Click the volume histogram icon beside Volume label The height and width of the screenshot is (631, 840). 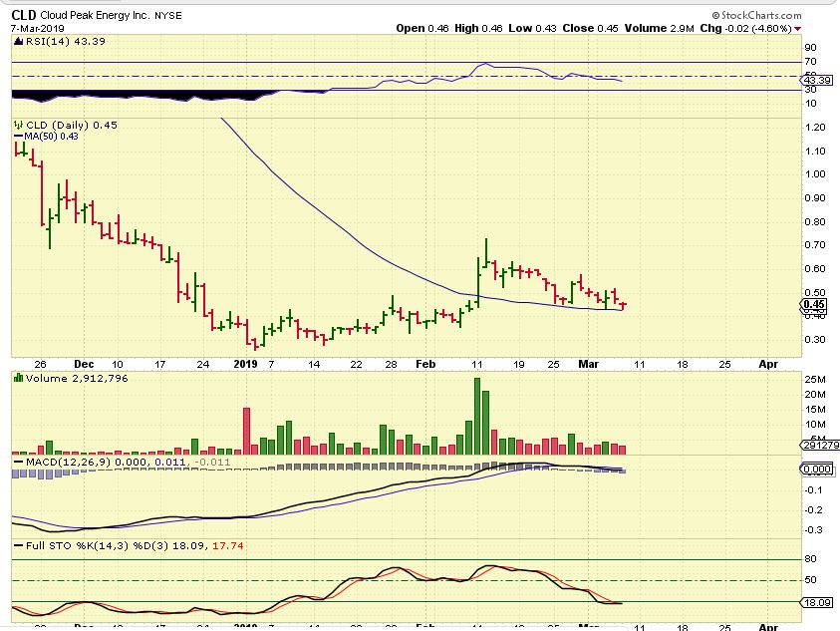coord(19,379)
